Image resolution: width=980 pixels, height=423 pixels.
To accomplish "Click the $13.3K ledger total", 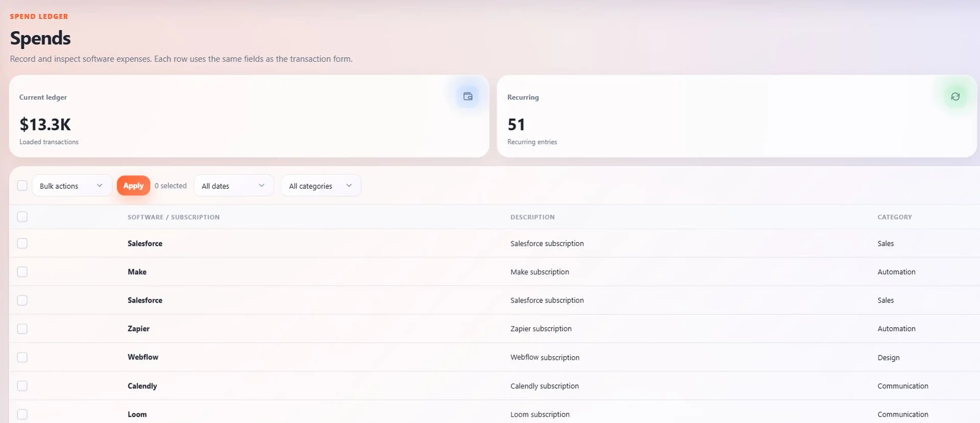I will [x=45, y=125].
